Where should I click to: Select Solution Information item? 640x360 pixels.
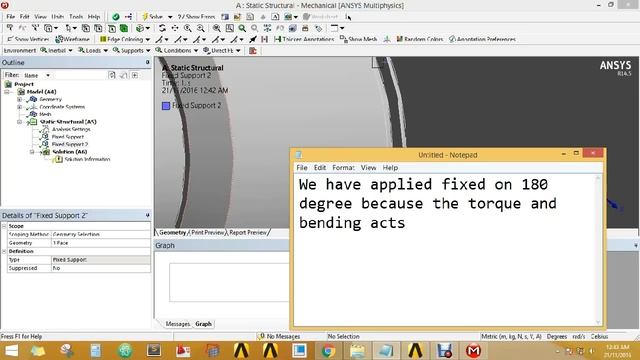tap(87, 159)
